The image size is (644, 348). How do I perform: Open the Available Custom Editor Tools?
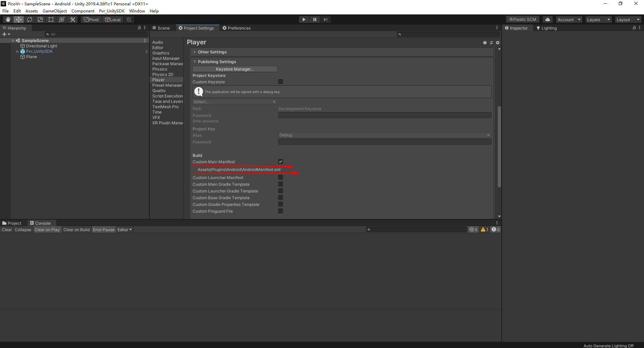tap(72, 19)
